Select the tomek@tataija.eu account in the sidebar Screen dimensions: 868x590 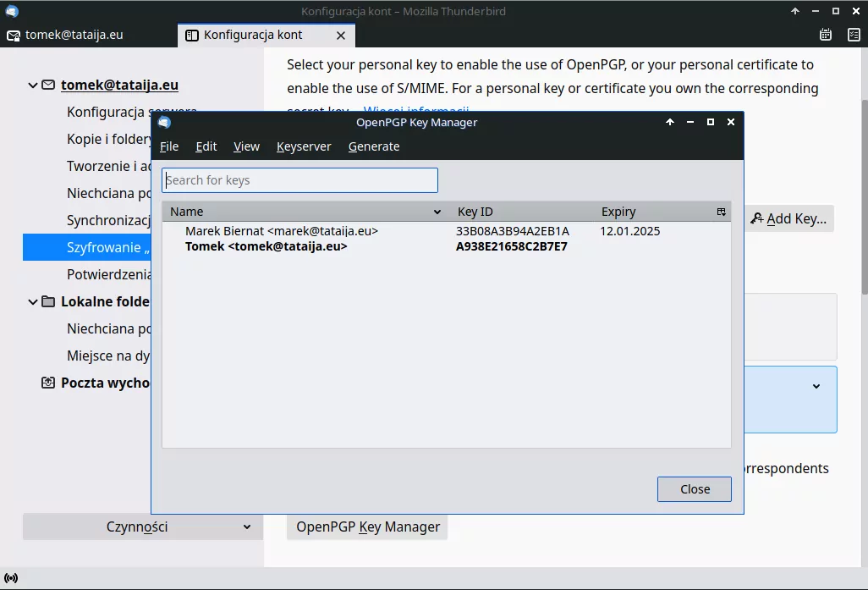pyautogui.click(x=119, y=85)
